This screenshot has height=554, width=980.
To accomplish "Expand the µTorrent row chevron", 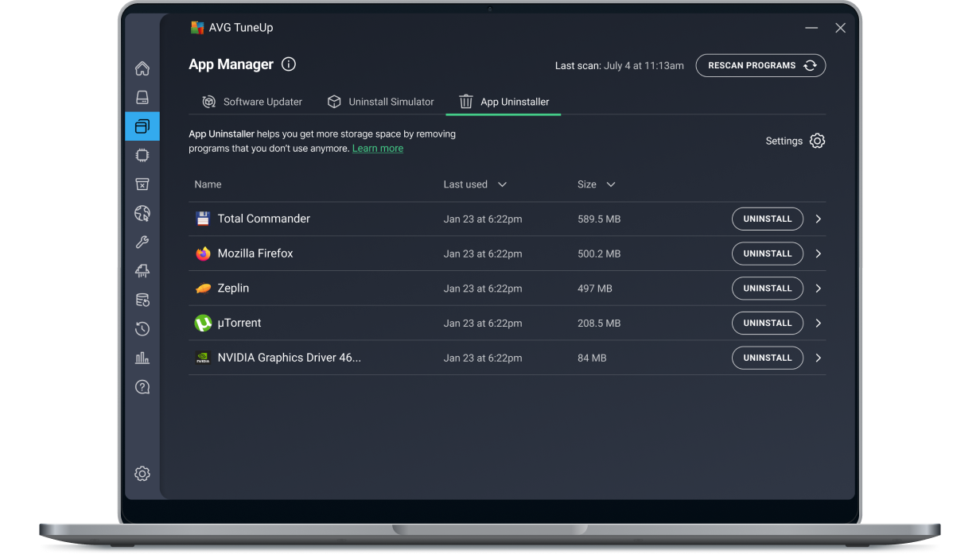I will (x=819, y=323).
